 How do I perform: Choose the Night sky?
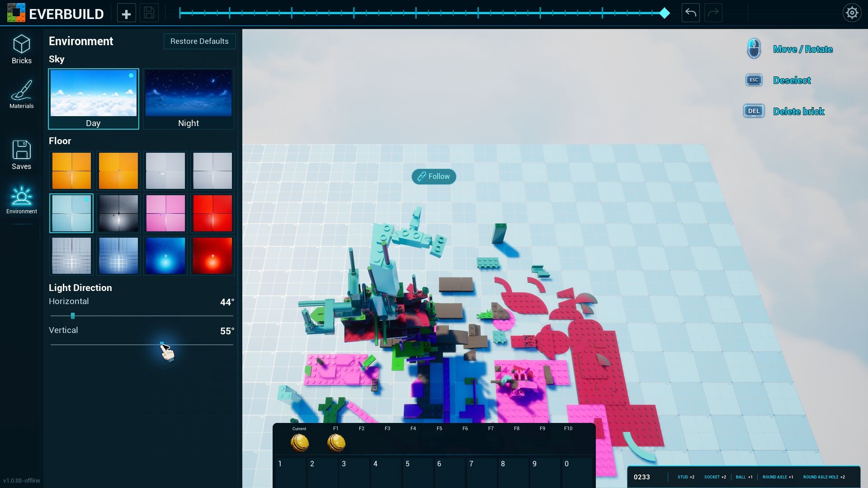189,99
